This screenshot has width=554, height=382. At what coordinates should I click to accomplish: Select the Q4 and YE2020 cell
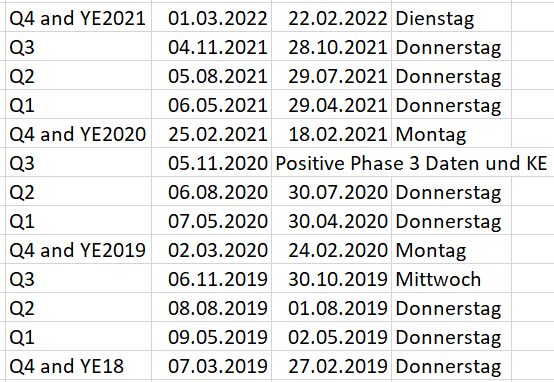click(x=78, y=134)
